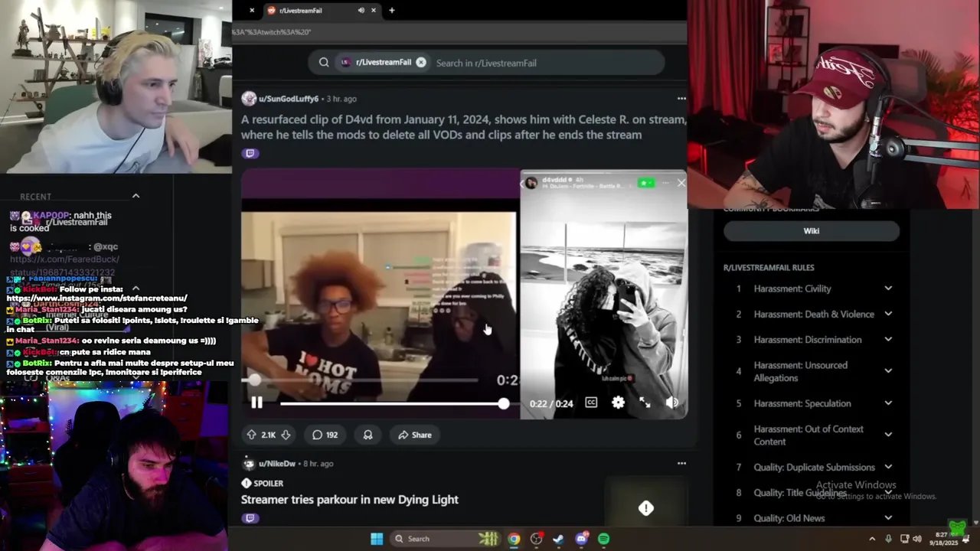Close the r/LivestreamFail tab

tap(374, 11)
